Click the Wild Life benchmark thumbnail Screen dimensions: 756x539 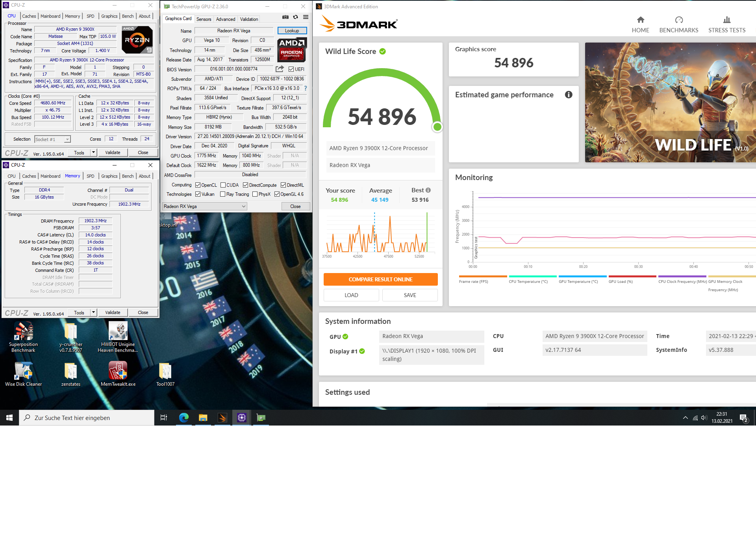pos(670,102)
